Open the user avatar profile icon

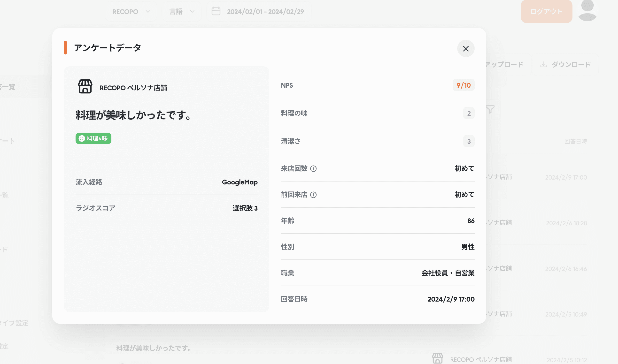point(587,11)
